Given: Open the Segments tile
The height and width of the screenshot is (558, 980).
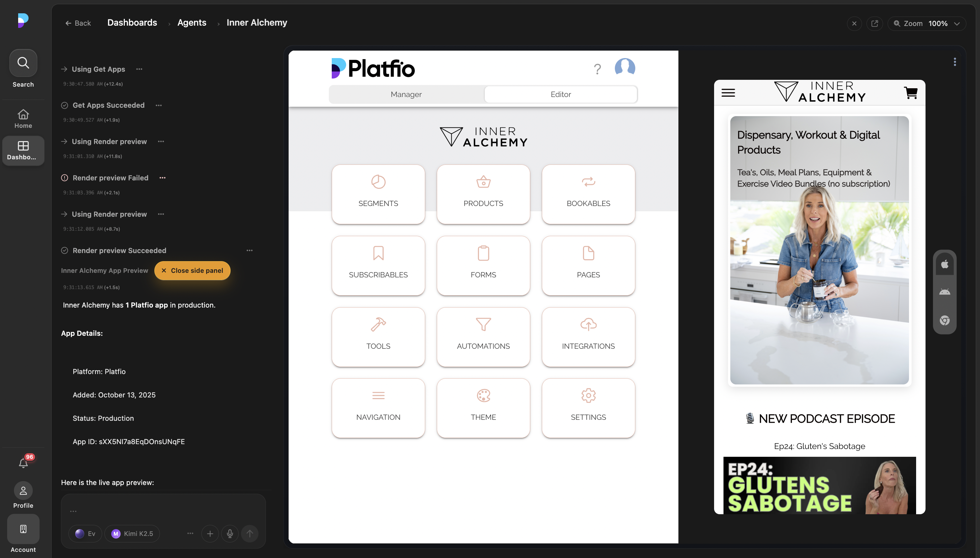Looking at the screenshot, I should [x=378, y=194].
